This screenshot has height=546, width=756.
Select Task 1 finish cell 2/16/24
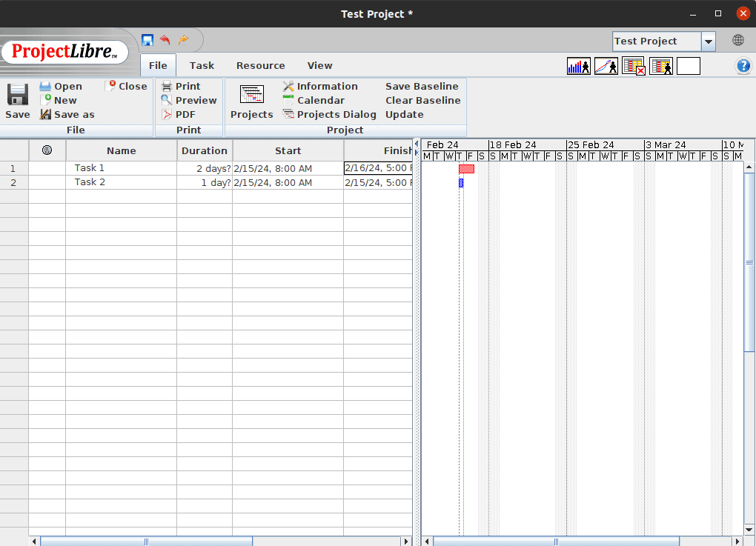[379, 168]
